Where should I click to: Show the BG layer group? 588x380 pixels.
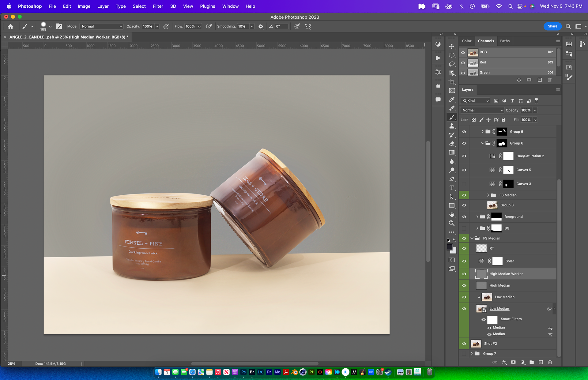pyautogui.click(x=464, y=228)
